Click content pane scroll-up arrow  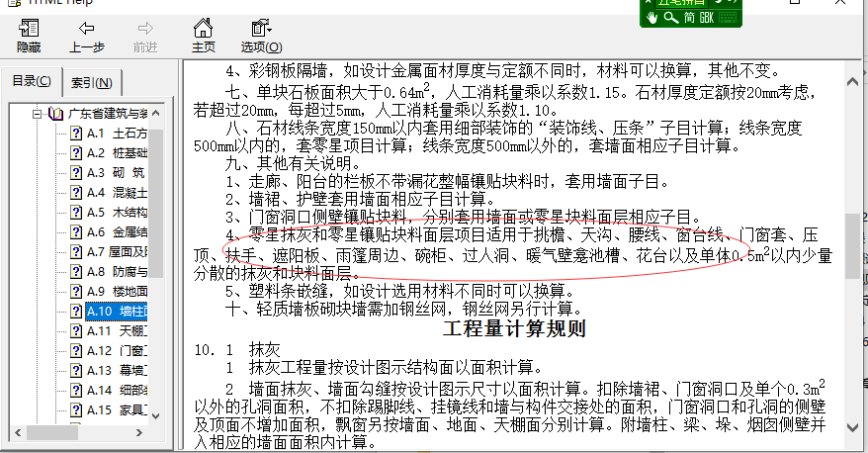(x=852, y=82)
